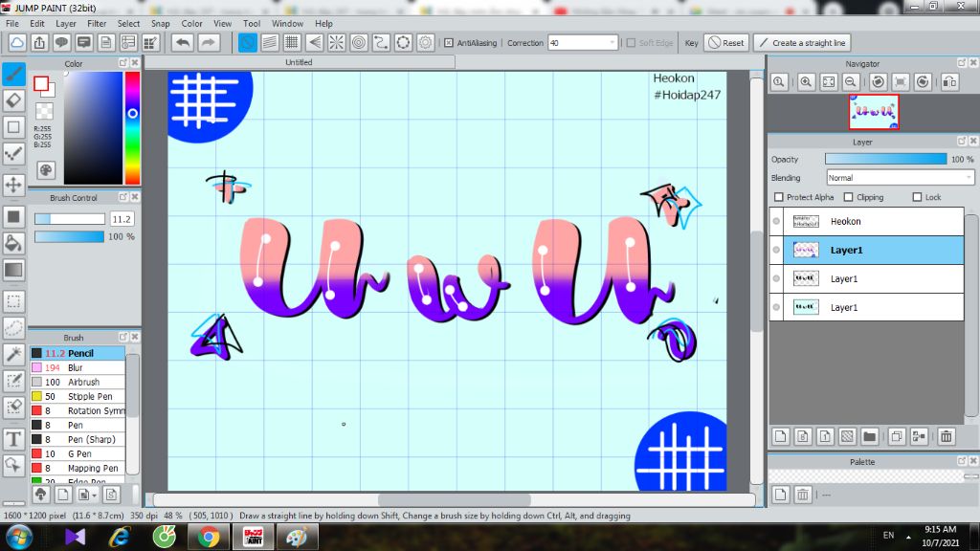Click the Reset key button

tap(726, 42)
